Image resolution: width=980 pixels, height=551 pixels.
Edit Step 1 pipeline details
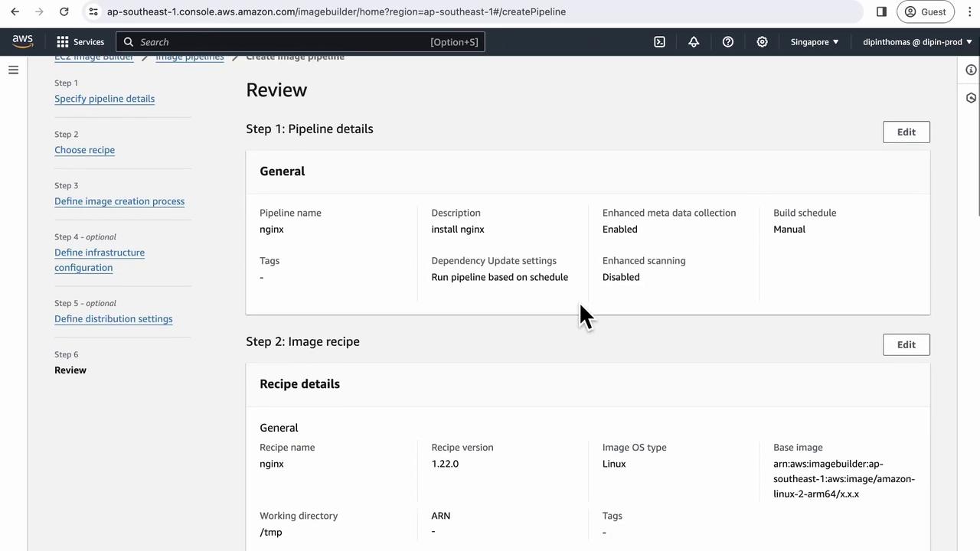(906, 132)
